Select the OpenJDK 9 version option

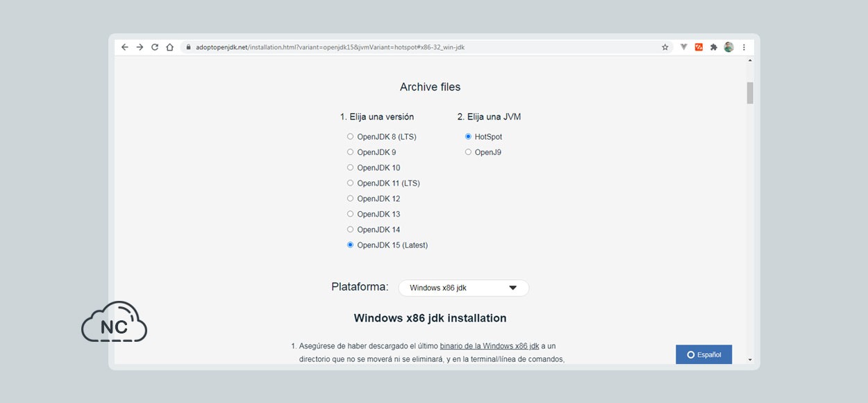[x=350, y=152]
